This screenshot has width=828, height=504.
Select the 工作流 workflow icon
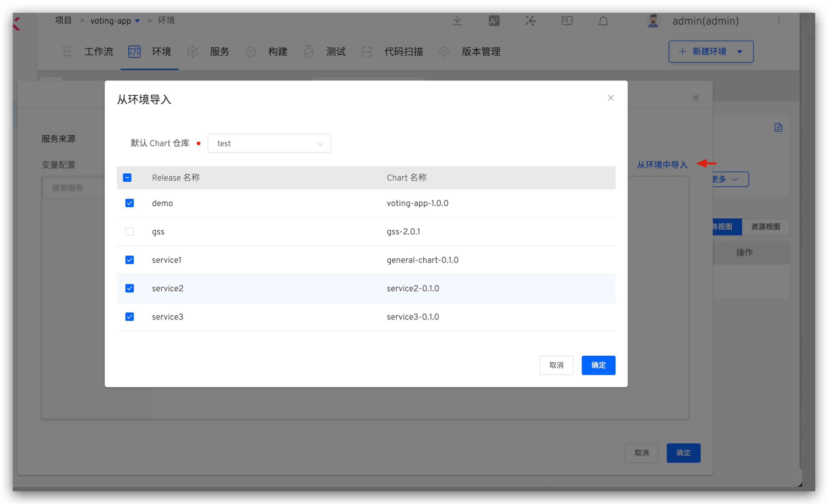click(67, 51)
